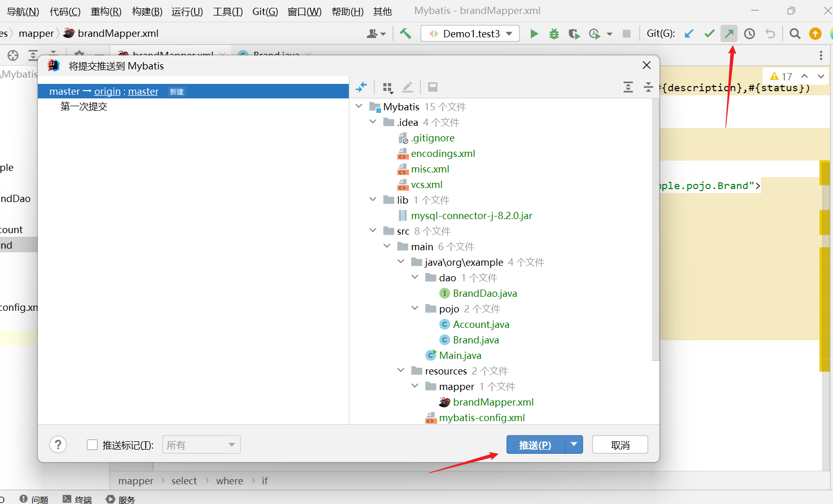Click the stop square icon
Screen dimensions: 833x504
pos(627,34)
